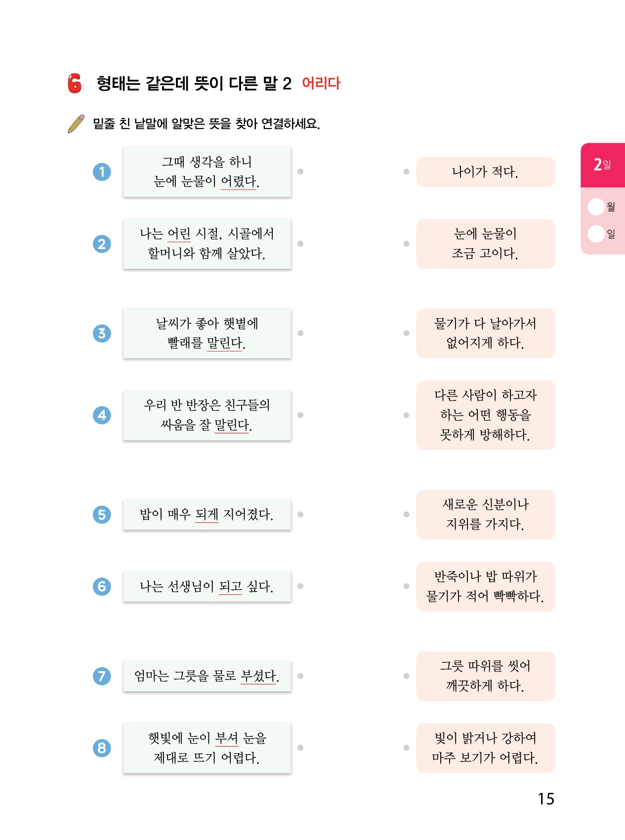Click the blue circled number 4 badge

pyautogui.click(x=102, y=415)
